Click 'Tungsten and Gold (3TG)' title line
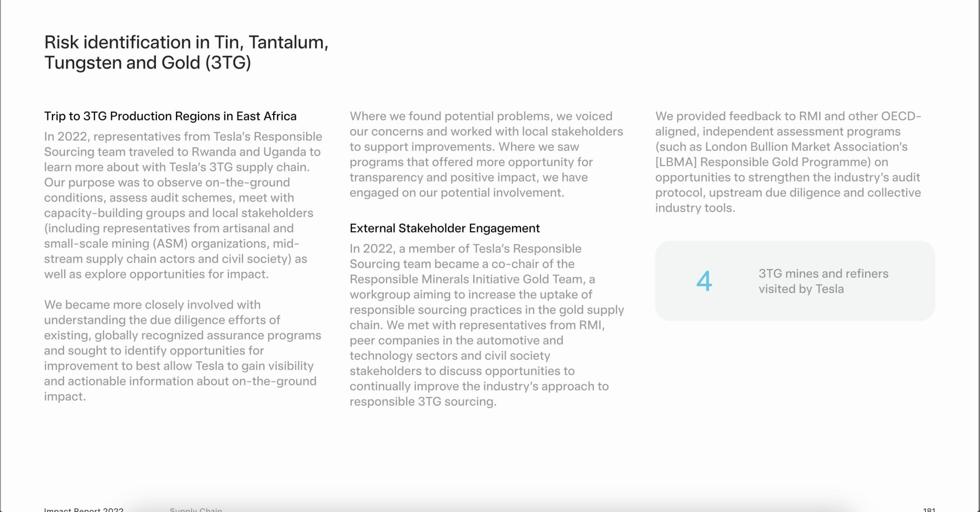 point(147,63)
